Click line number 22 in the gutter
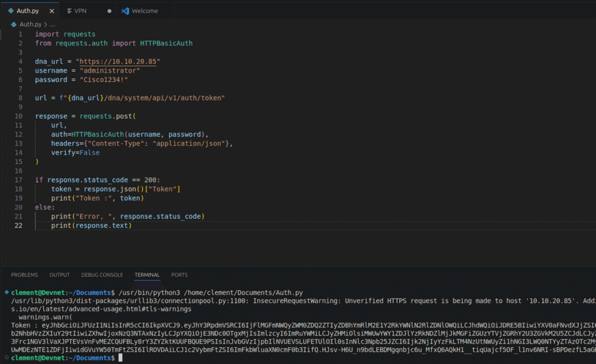 [x=20, y=226]
